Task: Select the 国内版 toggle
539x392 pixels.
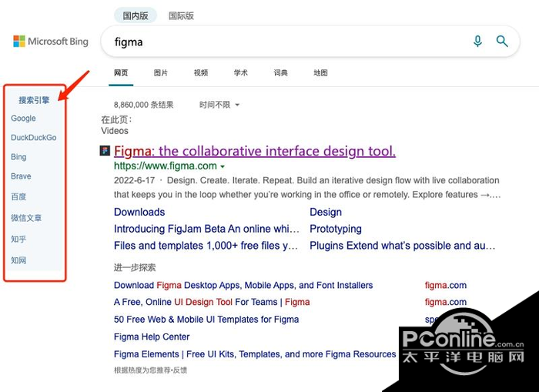Action: pyautogui.click(x=136, y=16)
